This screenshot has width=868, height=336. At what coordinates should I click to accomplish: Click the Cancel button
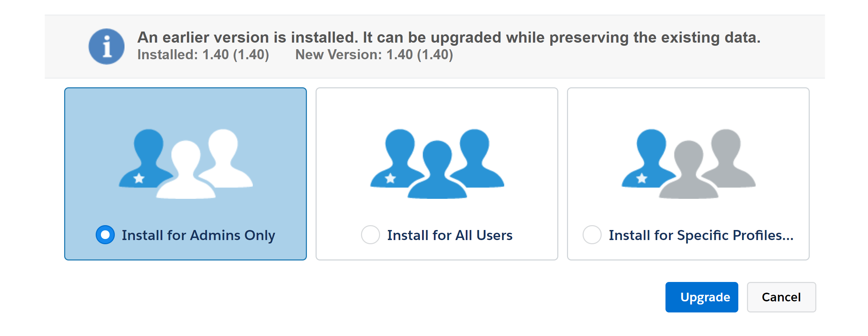781,297
